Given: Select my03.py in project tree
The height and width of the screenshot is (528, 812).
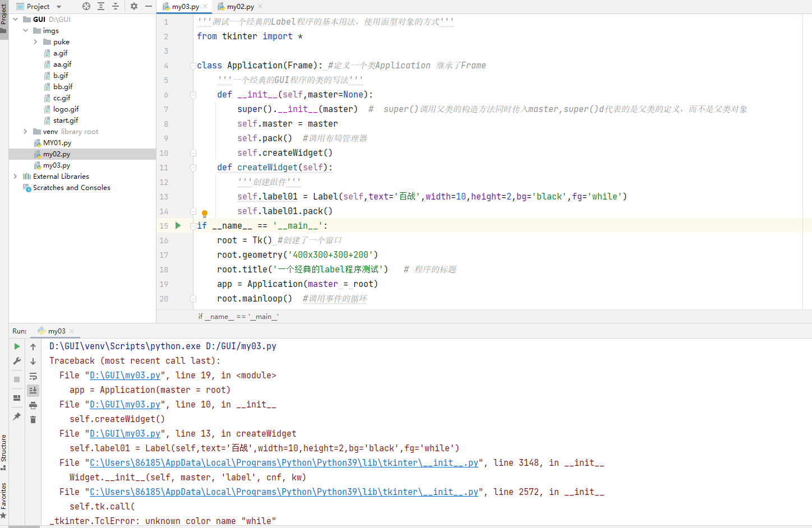Looking at the screenshot, I should pyautogui.click(x=57, y=165).
